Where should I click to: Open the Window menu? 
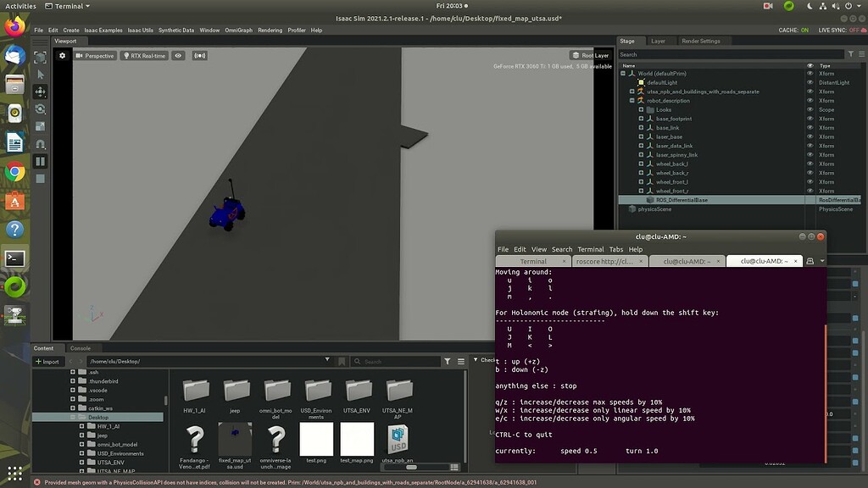209,29
